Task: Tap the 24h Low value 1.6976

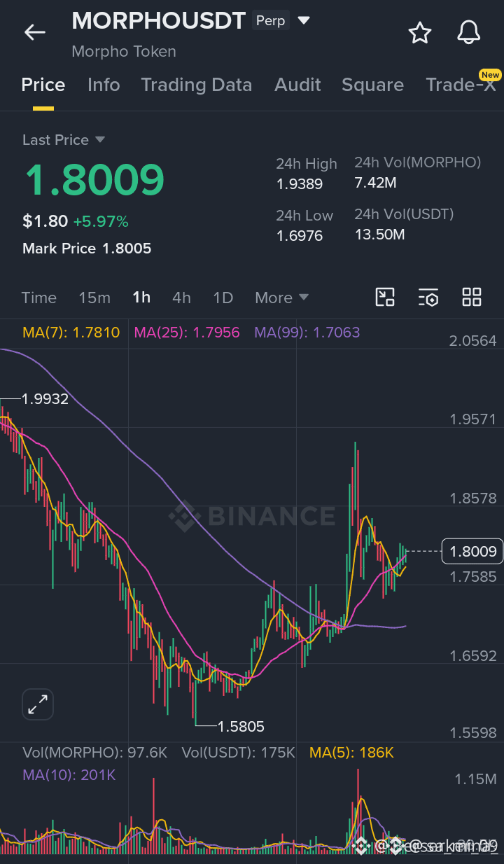Action: pos(300,236)
